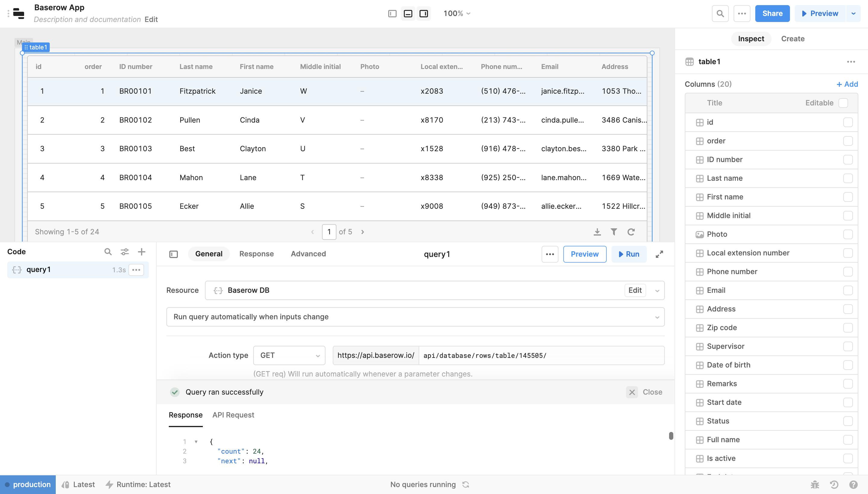The height and width of the screenshot is (494, 868).
Task: Switch to the API Request tab
Action: tap(233, 415)
